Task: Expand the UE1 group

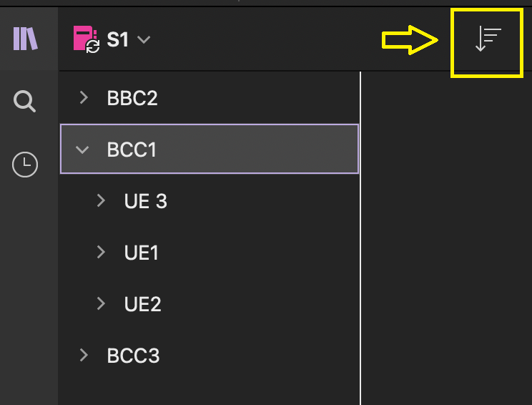Action: tap(101, 253)
